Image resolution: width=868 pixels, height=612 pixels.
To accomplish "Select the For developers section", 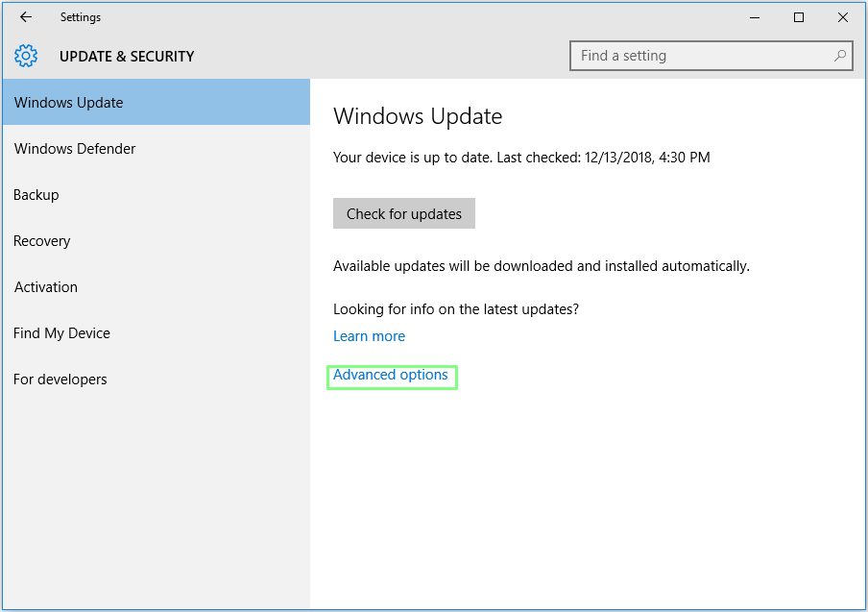I will pyautogui.click(x=60, y=379).
